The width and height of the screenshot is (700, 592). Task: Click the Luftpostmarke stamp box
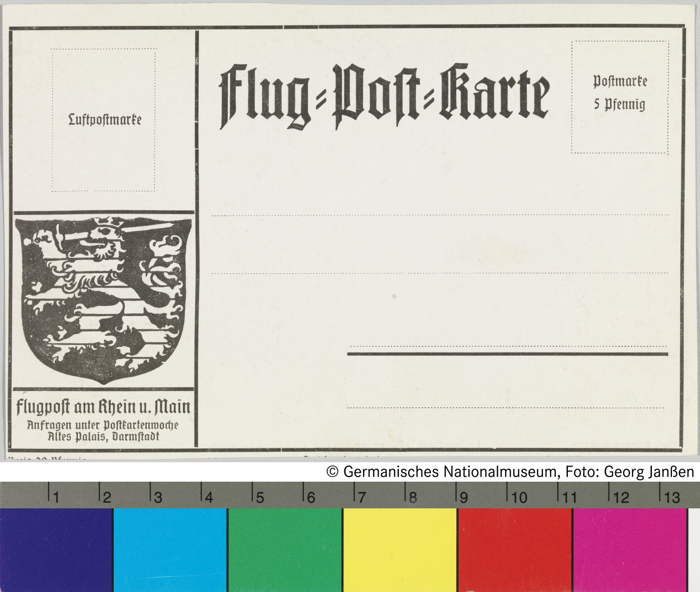(x=104, y=120)
